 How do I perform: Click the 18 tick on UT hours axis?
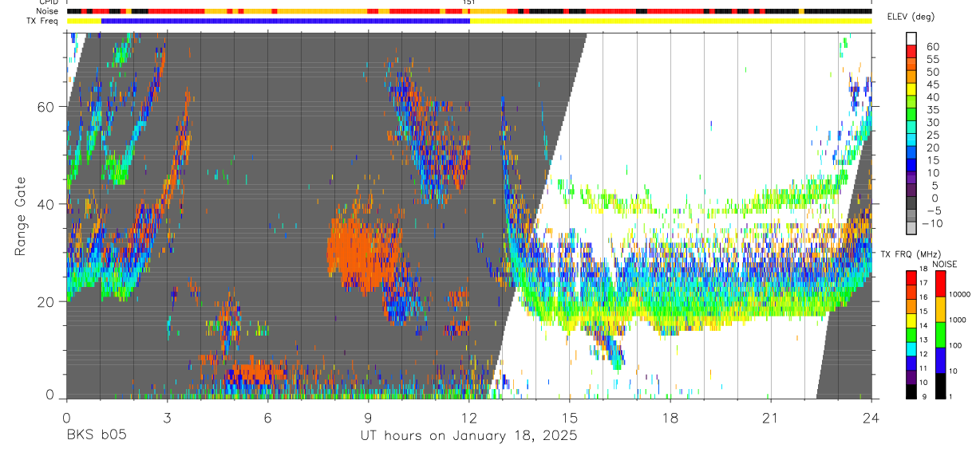coord(670,417)
